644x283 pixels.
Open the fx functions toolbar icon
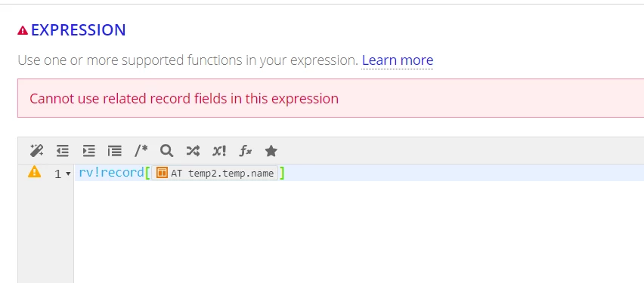coord(245,151)
